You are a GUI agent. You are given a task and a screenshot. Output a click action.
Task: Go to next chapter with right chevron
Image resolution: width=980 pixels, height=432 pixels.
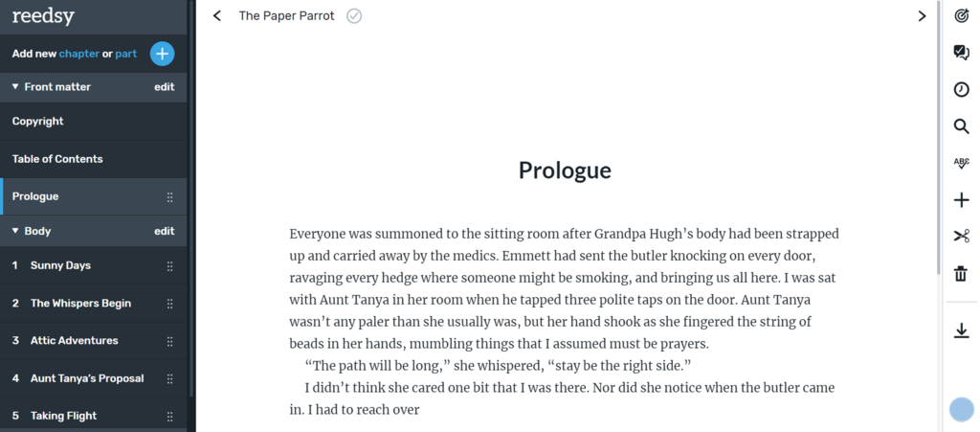click(922, 16)
